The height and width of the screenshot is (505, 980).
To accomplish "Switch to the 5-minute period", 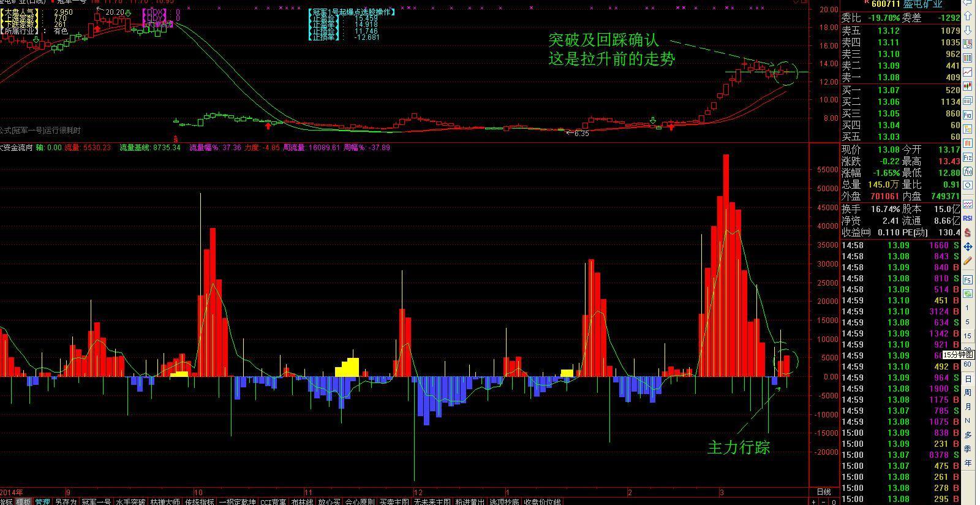I will pos(968,322).
